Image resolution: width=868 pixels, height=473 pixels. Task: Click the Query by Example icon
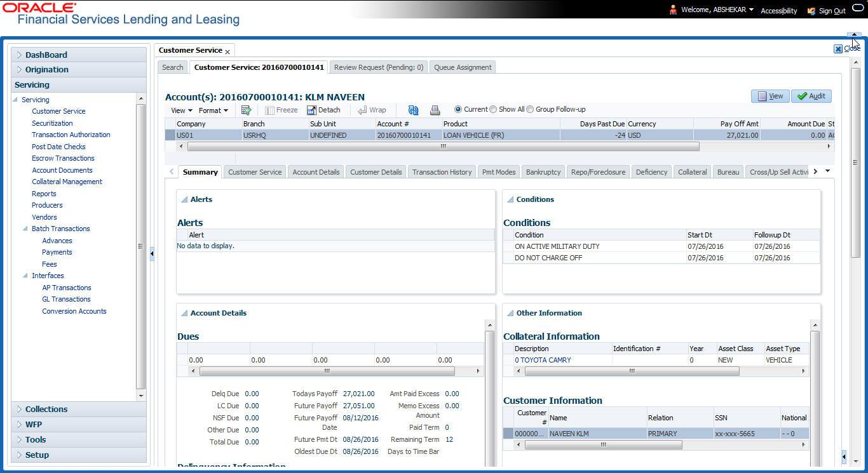point(246,110)
